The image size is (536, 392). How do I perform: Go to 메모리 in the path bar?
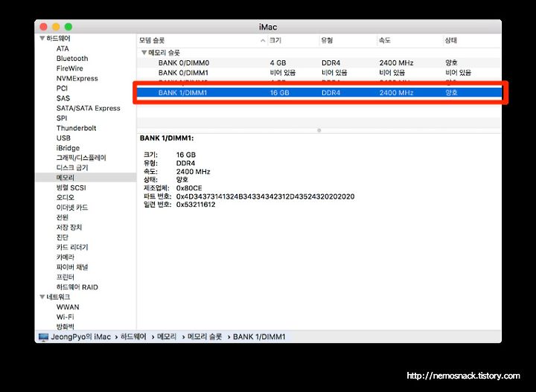coord(167,337)
